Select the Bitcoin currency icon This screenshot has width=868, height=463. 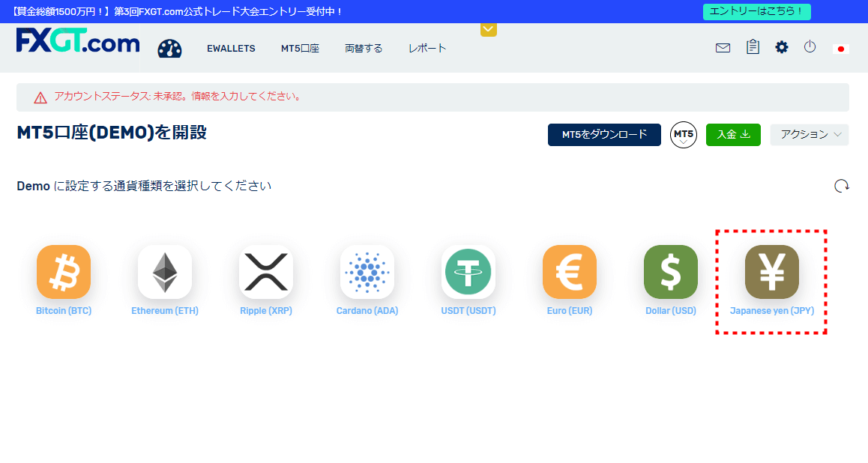point(64,272)
